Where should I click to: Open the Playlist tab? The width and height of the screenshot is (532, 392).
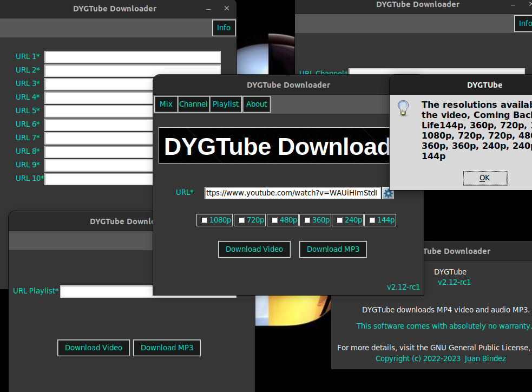[226, 104]
